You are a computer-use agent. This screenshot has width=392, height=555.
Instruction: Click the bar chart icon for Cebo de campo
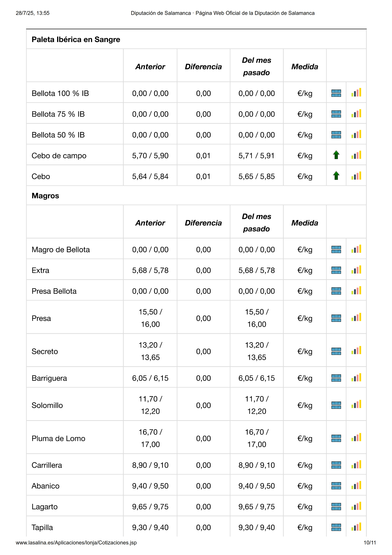[356, 155]
